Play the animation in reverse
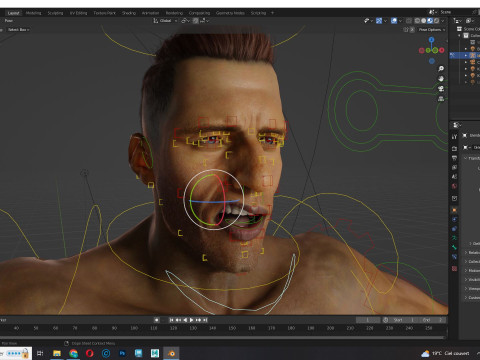Screen dimensions: 480x360 pyautogui.click(x=185, y=320)
